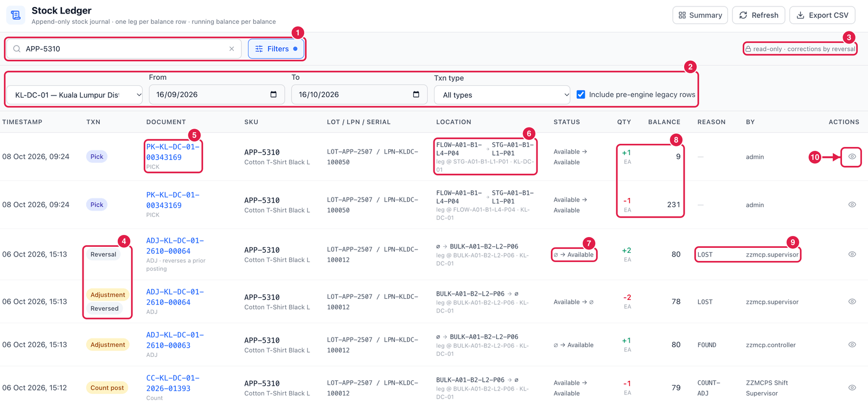
Task: Open the Summary view
Action: (x=700, y=15)
